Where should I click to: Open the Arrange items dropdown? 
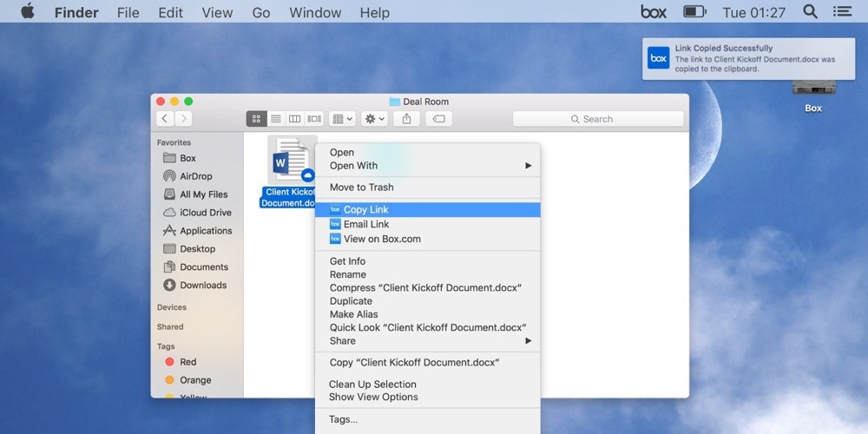click(341, 119)
